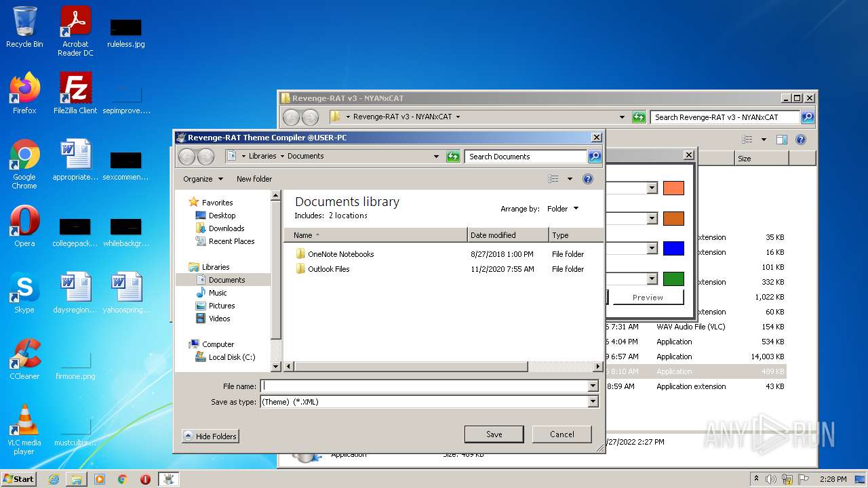Screen dimensions: 868x488
Task: Click the blue color swatch in theme panel
Action: click(673, 249)
